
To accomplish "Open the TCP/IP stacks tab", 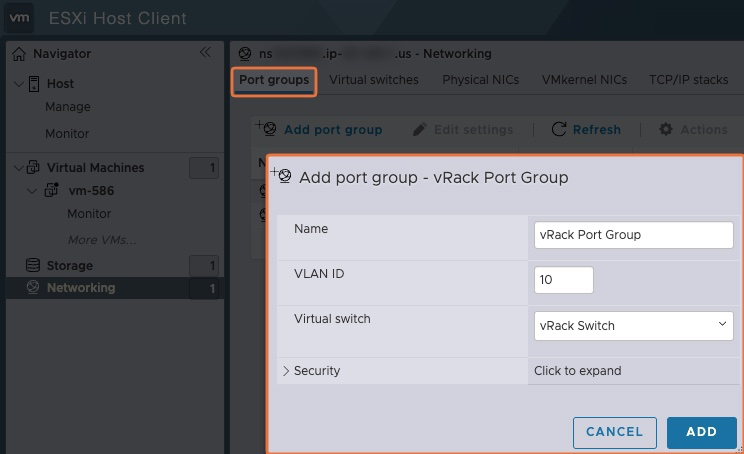I will (688, 80).
